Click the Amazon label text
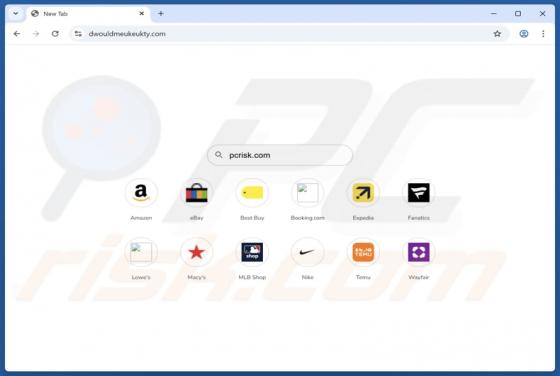Image resolution: width=560 pixels, height=376 pixels. 141,218
